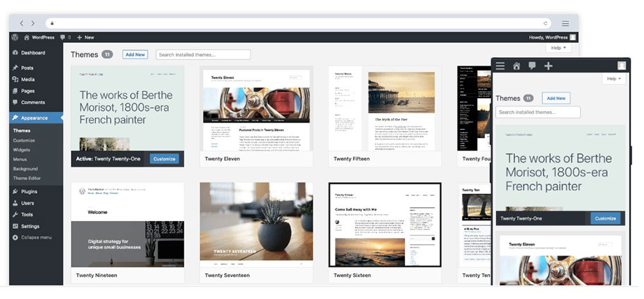Click the Tools wrench icon

pyautogui.click(x=15, y=215)
